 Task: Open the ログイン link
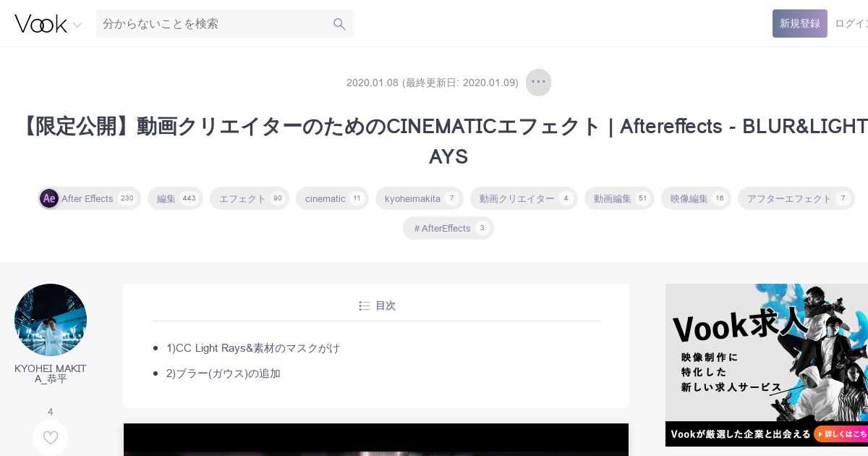tap(851, 23)
